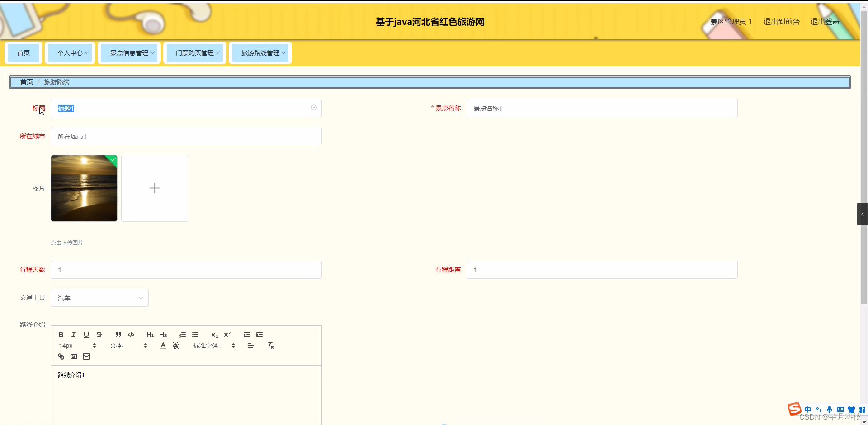The width and height of the screenshot is (868, 425).
Task: Click 退出登录 to log out
Action: coord(825,21)
